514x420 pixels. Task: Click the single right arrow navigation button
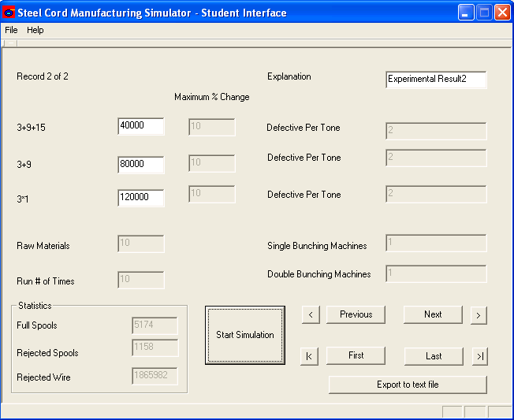(x=479, y=315)
